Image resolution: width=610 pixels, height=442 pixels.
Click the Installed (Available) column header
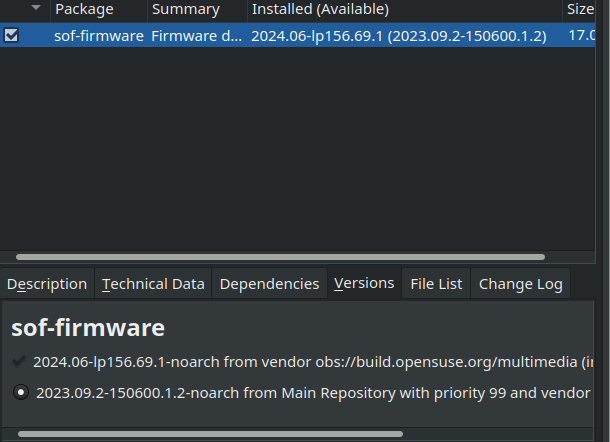pos(320,9)
